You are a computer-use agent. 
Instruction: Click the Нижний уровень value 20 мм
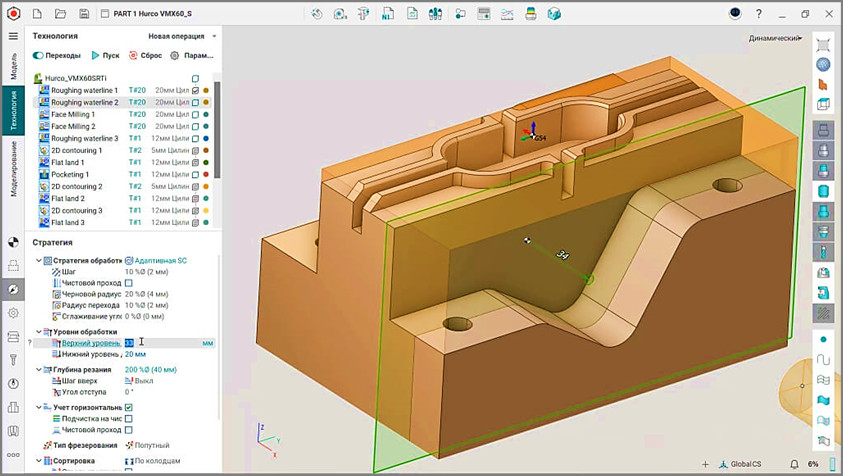point(135,354)
